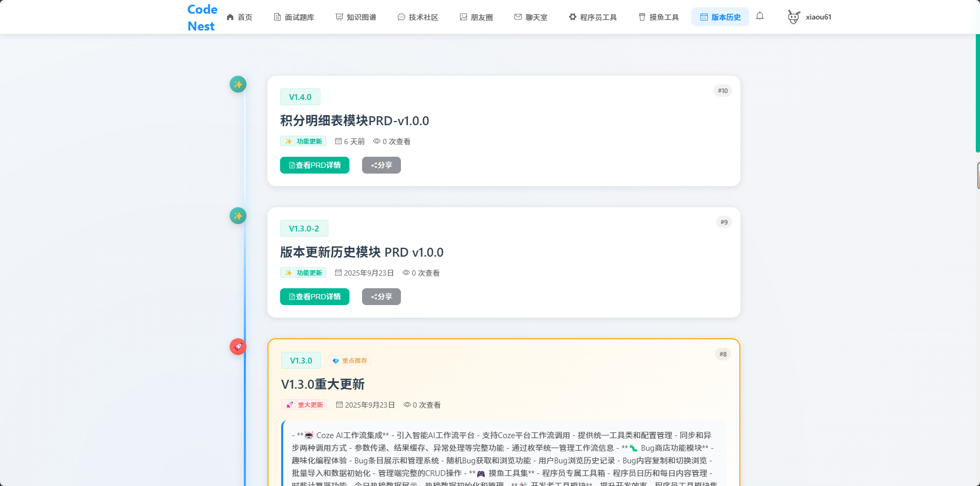Open 知识图谱 navigation item

pos(356,17)
